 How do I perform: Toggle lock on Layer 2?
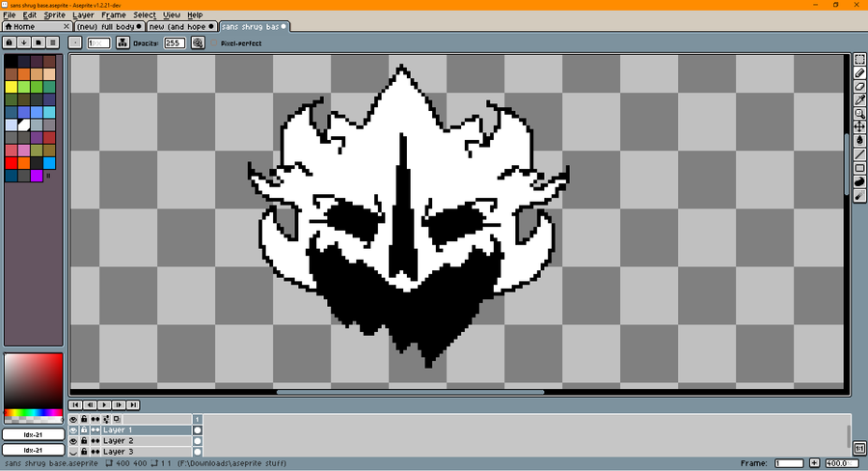tap(84, 441)
